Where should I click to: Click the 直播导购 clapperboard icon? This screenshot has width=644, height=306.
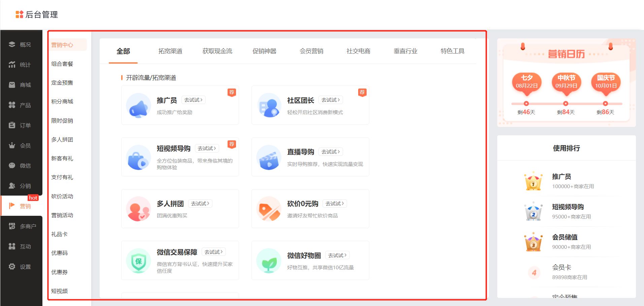269,157
